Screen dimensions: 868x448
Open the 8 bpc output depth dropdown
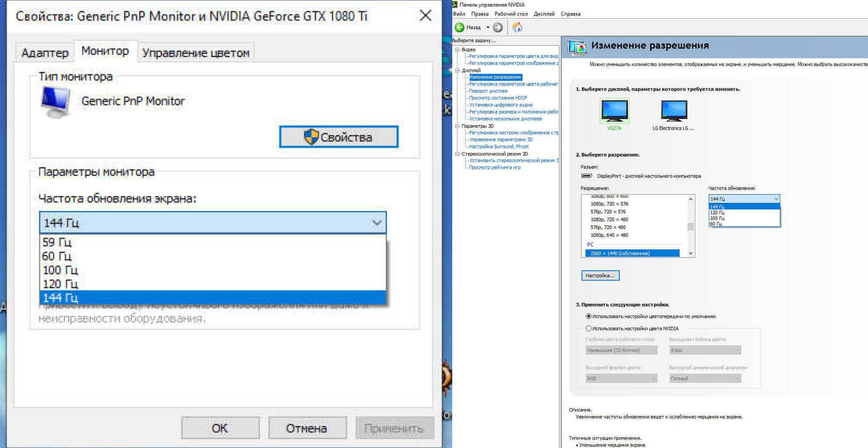705,350
